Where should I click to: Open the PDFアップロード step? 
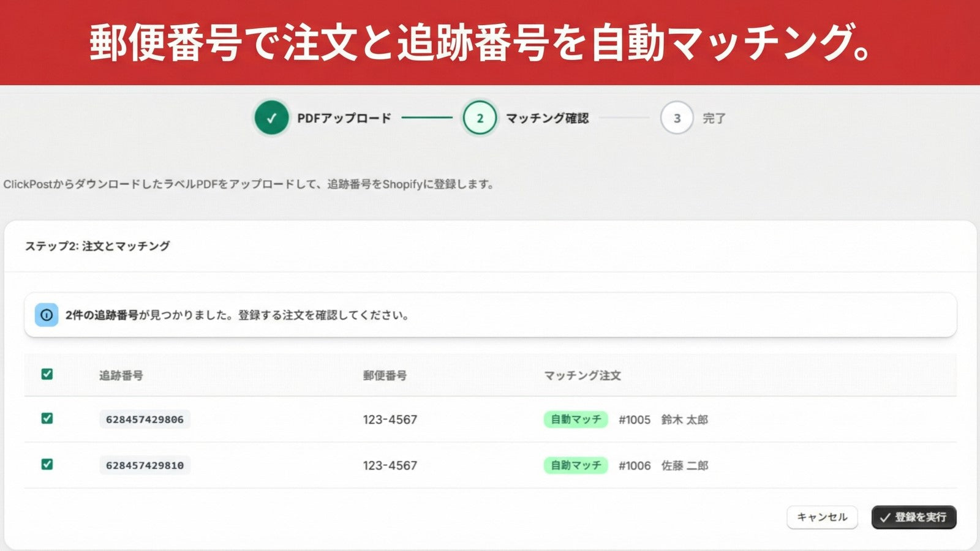pos(344,118)
